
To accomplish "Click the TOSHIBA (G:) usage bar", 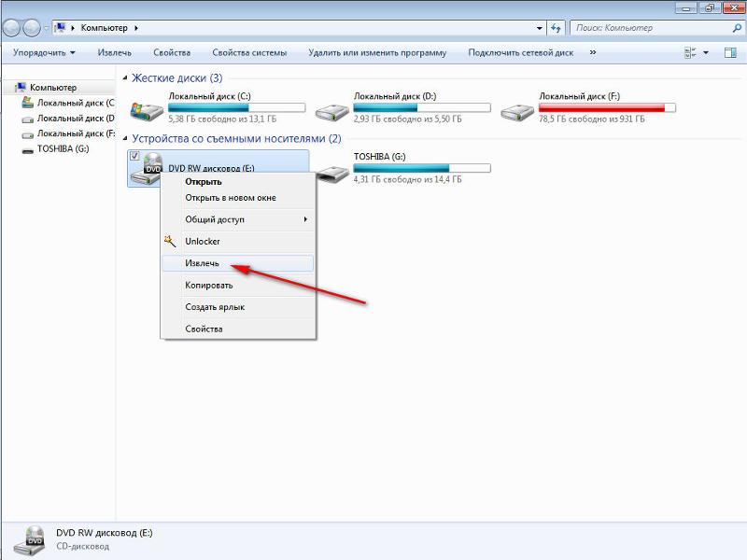I will [422, 168].
